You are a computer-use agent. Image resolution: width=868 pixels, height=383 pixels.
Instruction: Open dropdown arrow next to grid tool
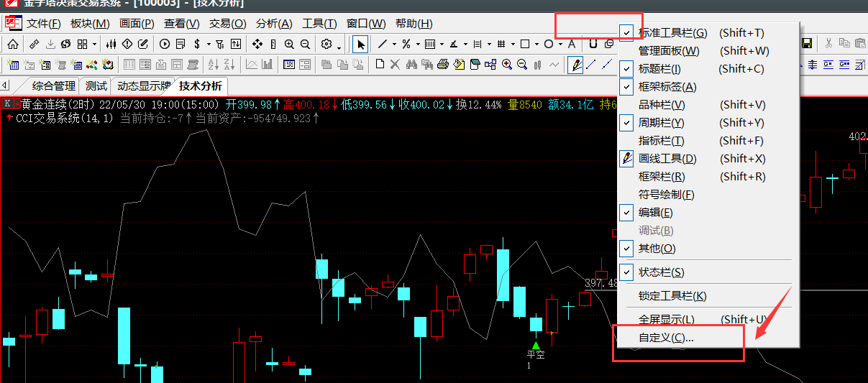point(513,45)
